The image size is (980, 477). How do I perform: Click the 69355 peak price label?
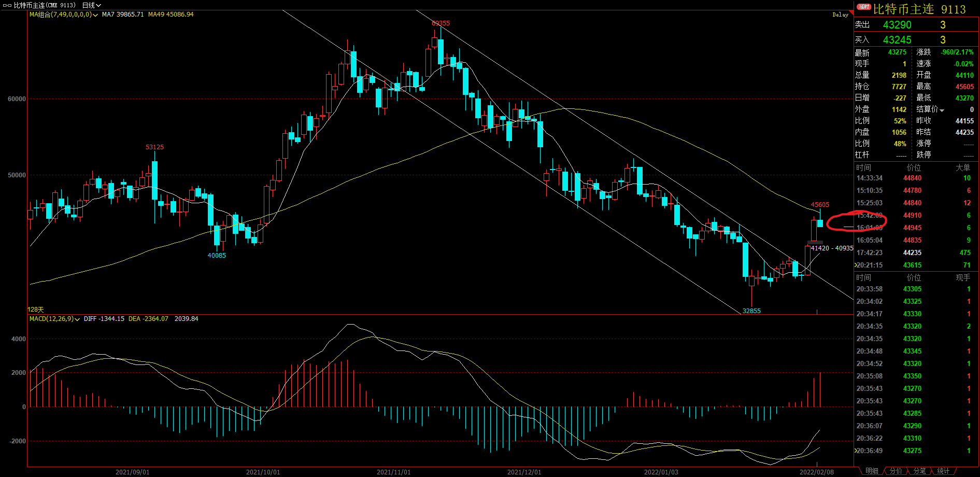click(x=441, y=23)
